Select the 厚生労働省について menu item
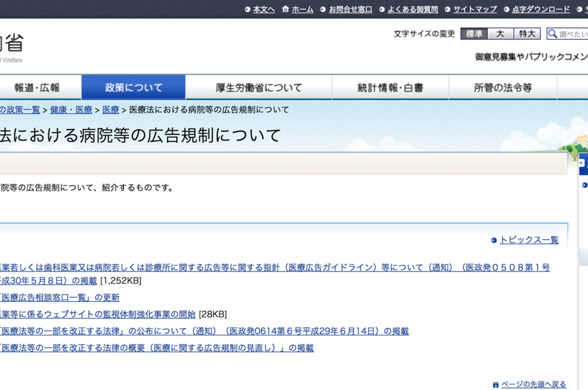588x390 pixels. (259, 87)
